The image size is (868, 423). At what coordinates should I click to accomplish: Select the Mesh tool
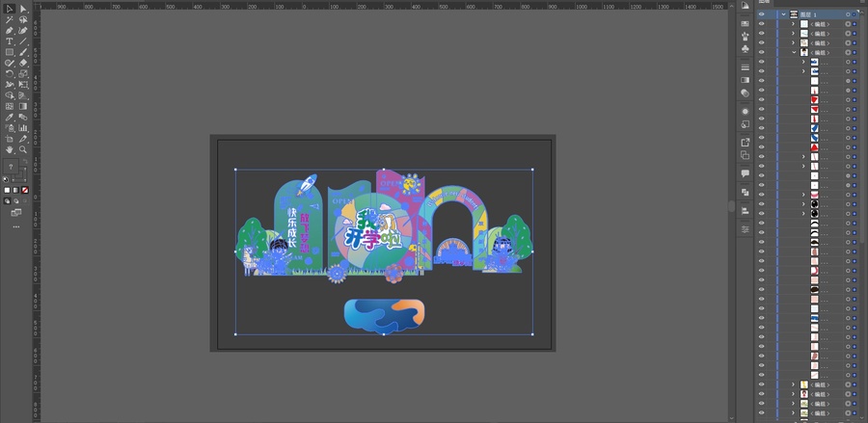[10, 106]
